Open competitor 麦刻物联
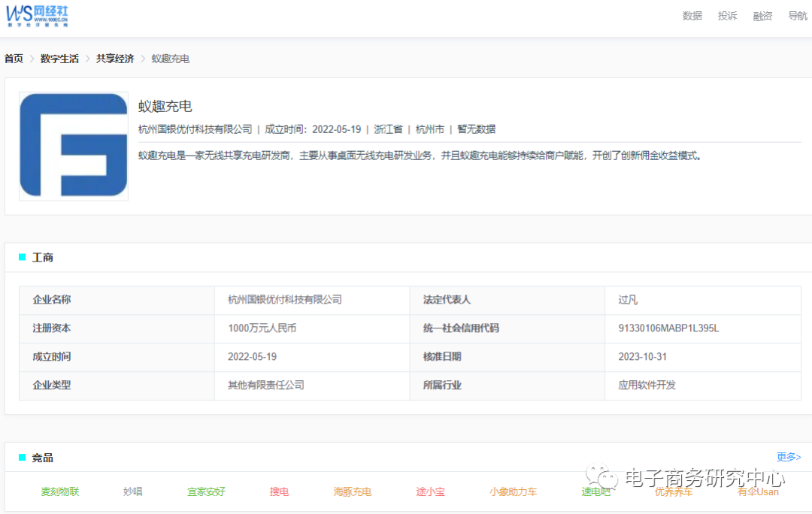The height and width of the screenshot is (514, 812). [59, 491]
